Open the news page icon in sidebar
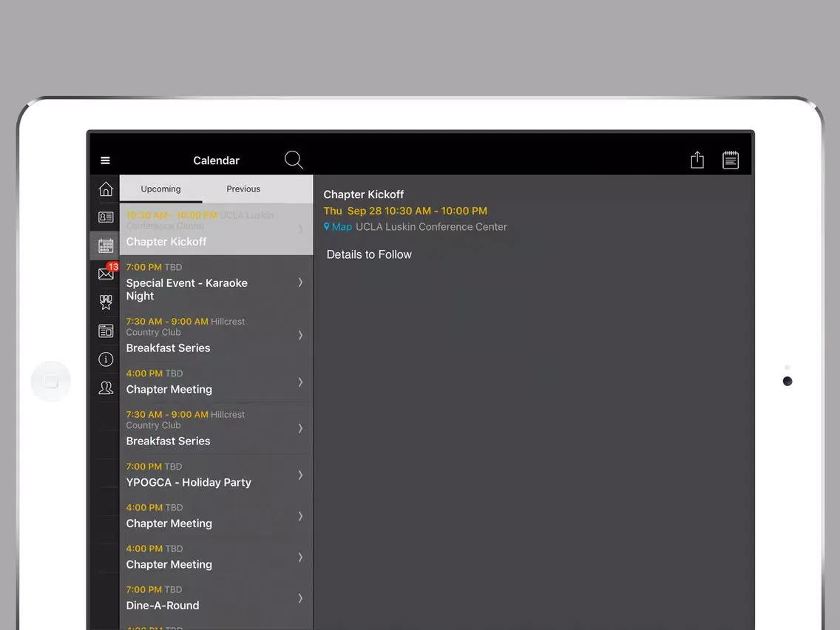Screen dimensions: 840x630 coord(106,331)
